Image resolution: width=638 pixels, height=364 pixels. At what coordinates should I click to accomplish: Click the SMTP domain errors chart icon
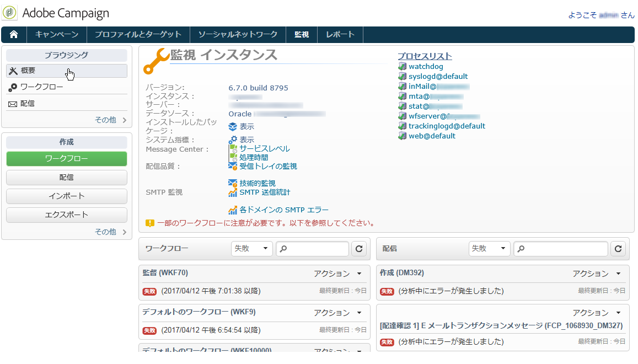pyautogui.click(x=233, y=210)
